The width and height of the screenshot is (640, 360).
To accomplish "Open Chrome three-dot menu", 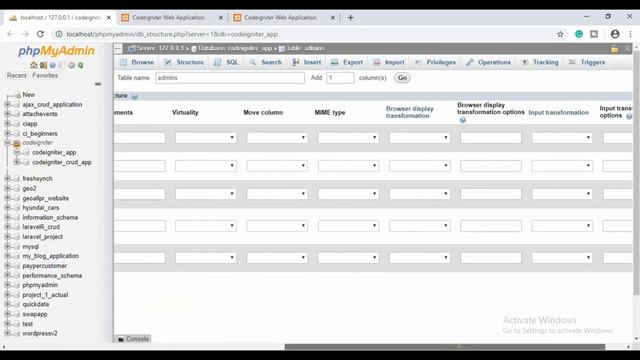I will click(630, 34).
